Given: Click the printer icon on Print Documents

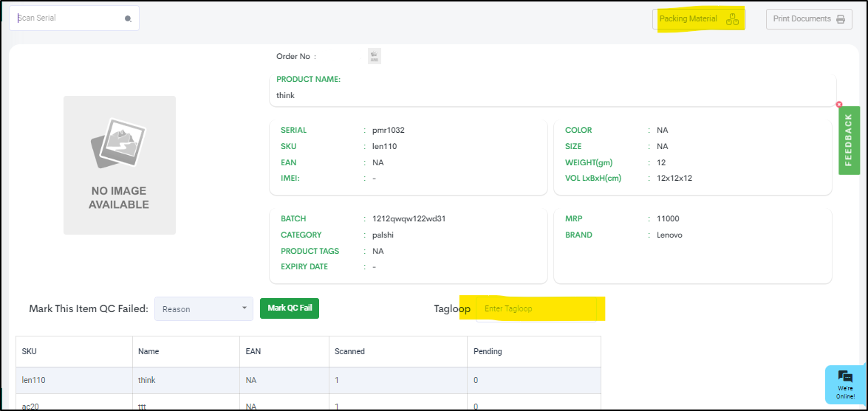Looking at the screenshot, I should pos(841,18).
